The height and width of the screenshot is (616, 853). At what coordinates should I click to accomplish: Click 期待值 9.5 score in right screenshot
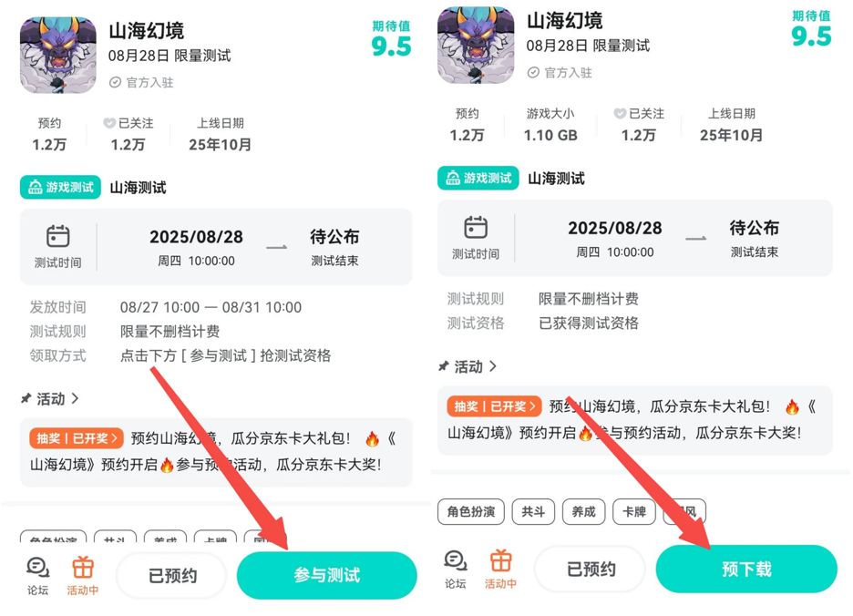point(811,29)
